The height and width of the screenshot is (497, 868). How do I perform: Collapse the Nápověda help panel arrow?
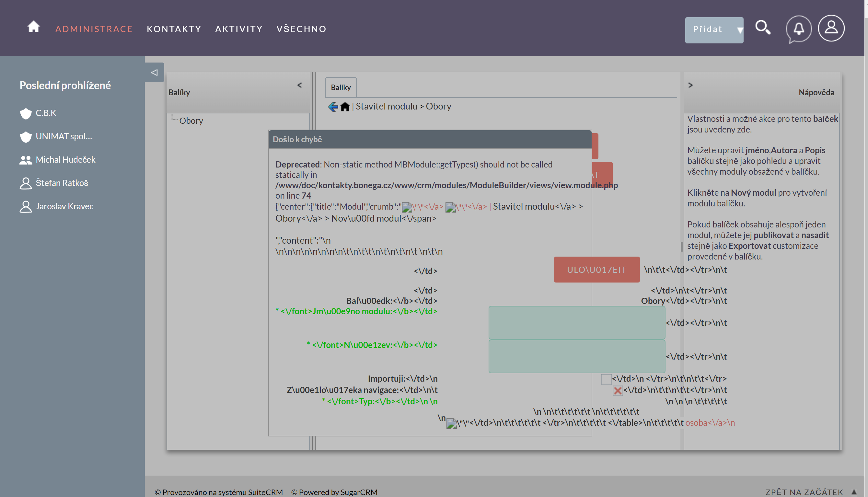click(x=690, y=85)
